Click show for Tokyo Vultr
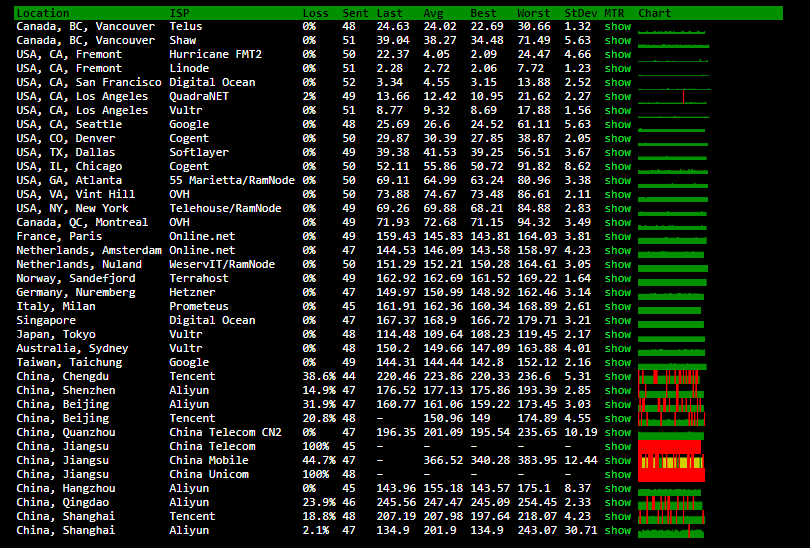Viewport: 810px width, 548px height. (x=618, y=334)
